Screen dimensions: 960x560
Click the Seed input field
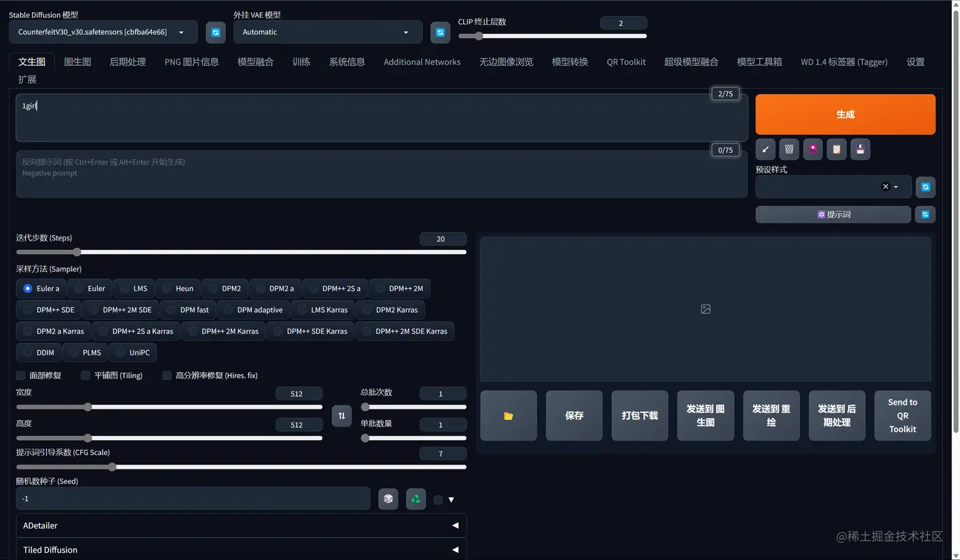tap(193, 499)
